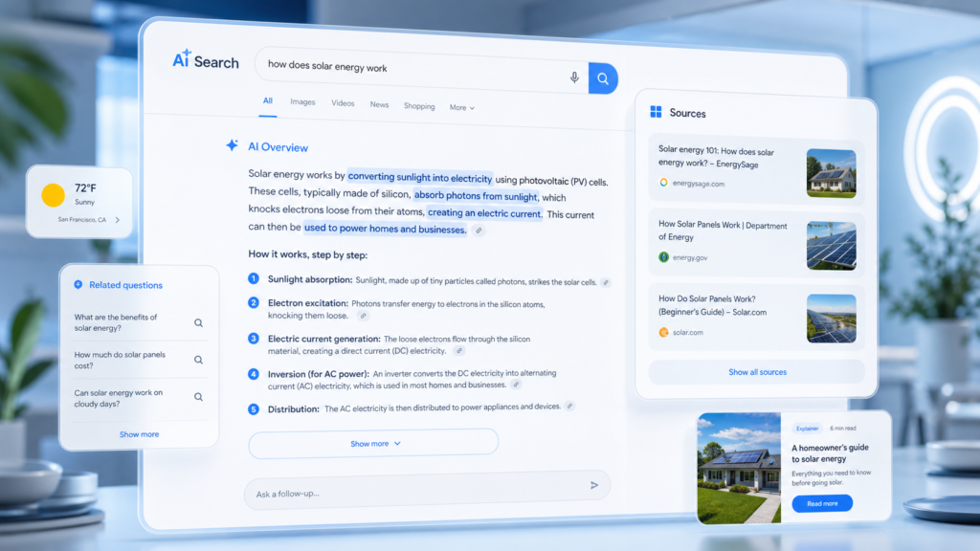
Task: Click citation link icon for Sunlight absorption step
Action: coord(606,282)
